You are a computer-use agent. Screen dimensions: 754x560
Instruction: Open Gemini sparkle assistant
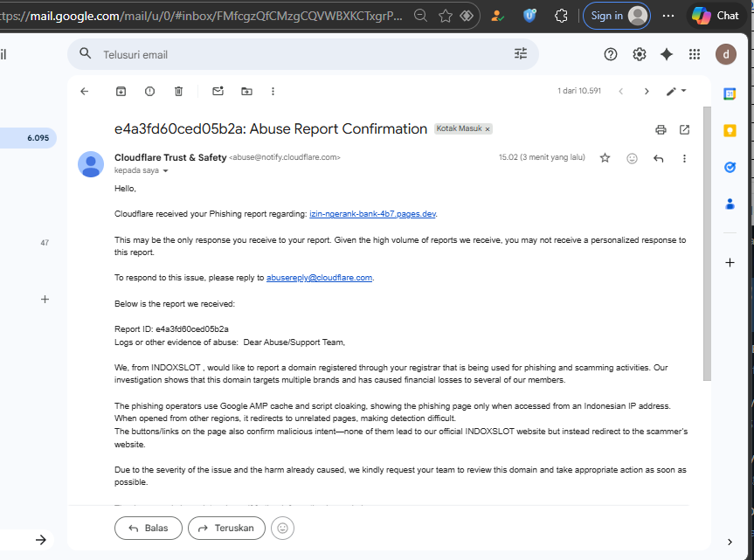click(x=667, y=54)
